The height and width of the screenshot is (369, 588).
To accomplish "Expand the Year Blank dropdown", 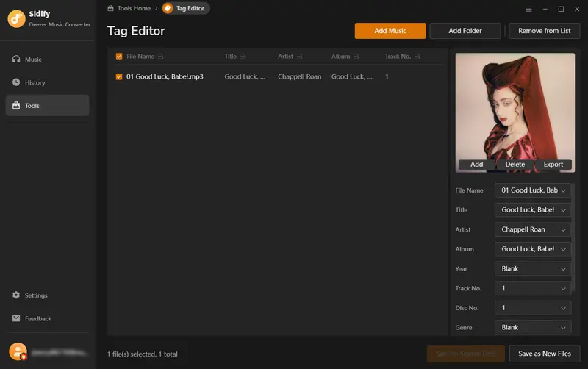I will click(x=563, y=269).
